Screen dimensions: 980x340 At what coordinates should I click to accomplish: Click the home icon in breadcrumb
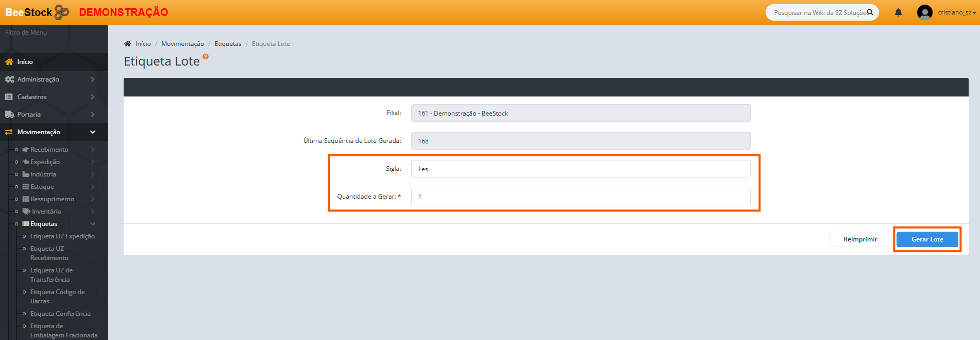pyautogui.click(x=128, y=44)
